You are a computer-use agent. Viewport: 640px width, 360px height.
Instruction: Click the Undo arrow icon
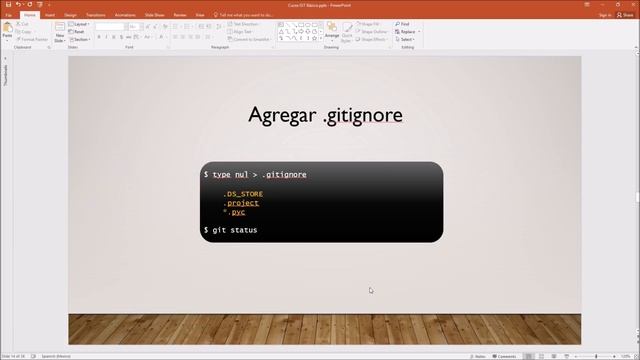coord(18,4)
